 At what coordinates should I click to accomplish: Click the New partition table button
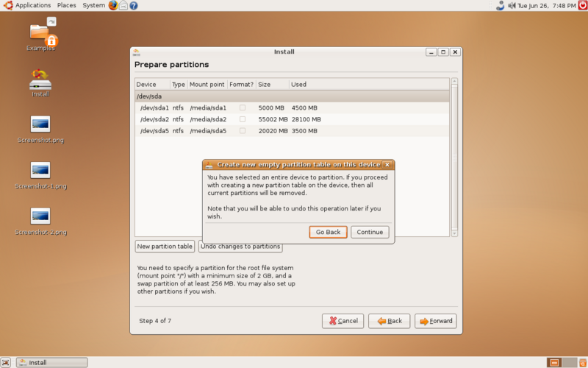tap(165, 247)
